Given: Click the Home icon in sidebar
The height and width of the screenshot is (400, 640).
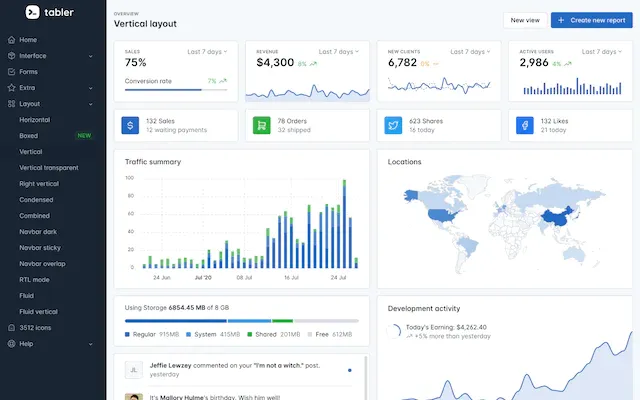Looking at the screenshot, I should click(x=11, y=40).
